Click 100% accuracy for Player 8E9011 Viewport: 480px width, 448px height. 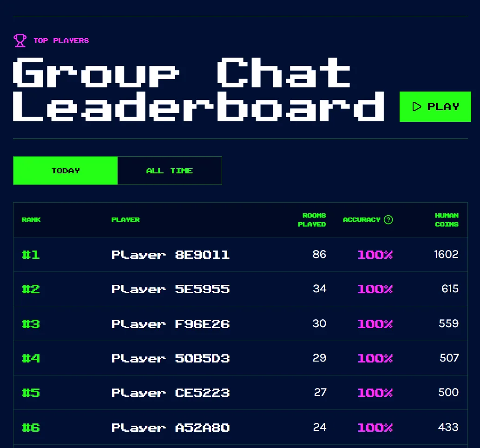[375, 255]
